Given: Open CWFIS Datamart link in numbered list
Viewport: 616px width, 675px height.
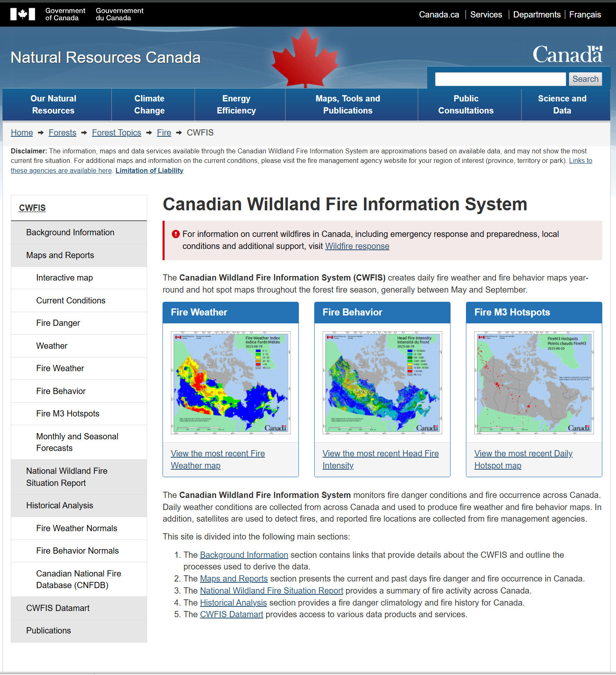Looking at the screenshot, I should (232, 614).
